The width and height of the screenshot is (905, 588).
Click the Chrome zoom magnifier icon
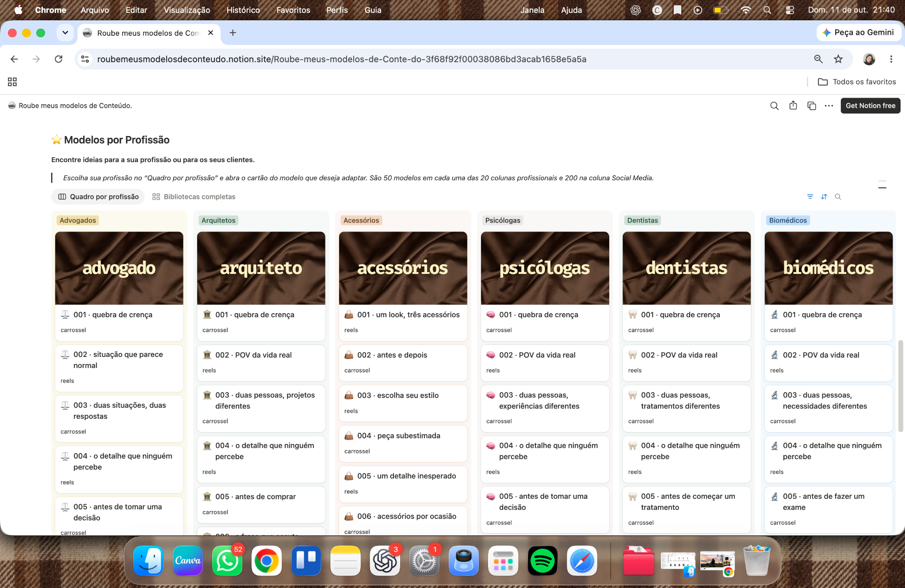818,59
